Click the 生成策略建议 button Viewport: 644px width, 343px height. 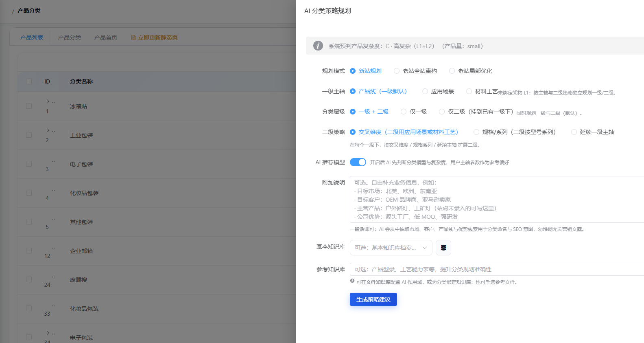pos(373,299)
